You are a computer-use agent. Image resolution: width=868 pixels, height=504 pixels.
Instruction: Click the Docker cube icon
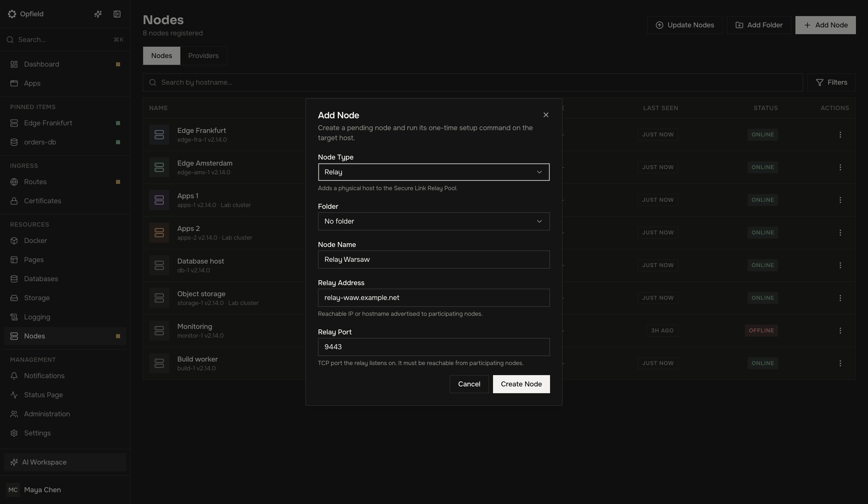pyautogui.click(x=14, y=241)
